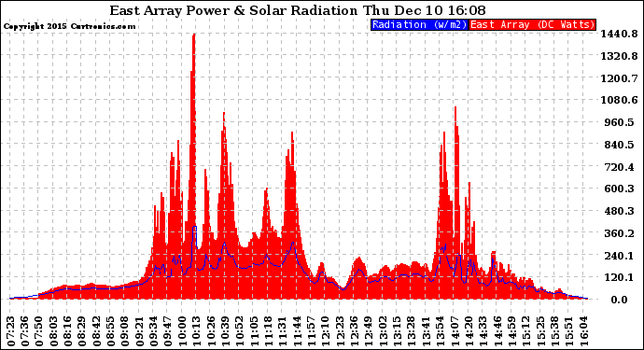Click the Radiation (w/m2) legend label
This screenshot has height=350, width=644.
click(419, 24)
